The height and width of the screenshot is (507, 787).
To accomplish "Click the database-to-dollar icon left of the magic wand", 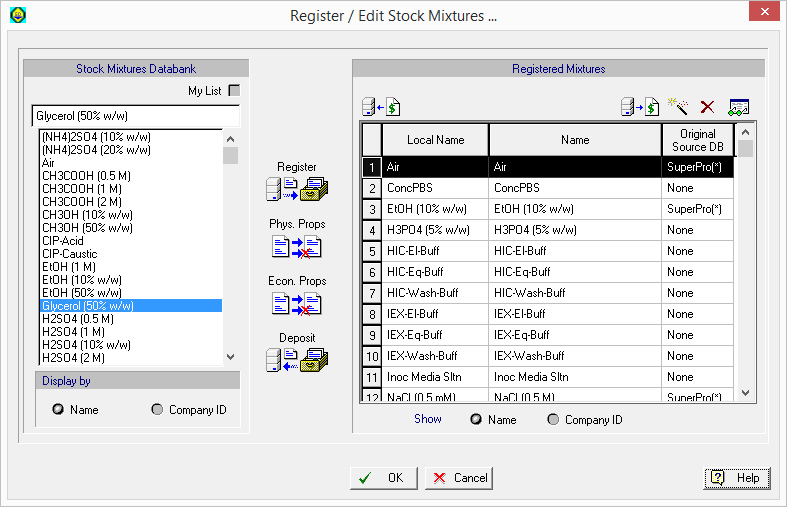I will tap(640, 107).
